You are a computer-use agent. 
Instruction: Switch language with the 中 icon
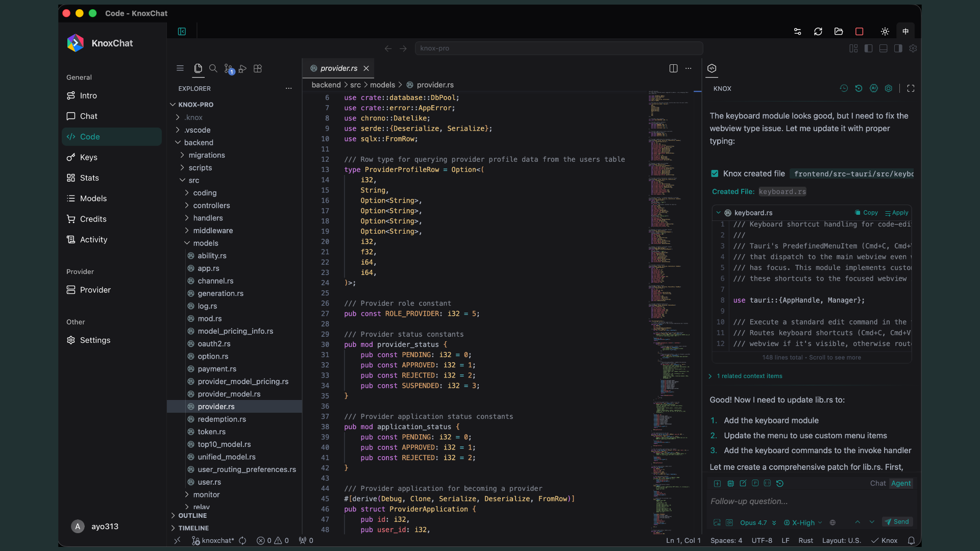pos(905,32)
